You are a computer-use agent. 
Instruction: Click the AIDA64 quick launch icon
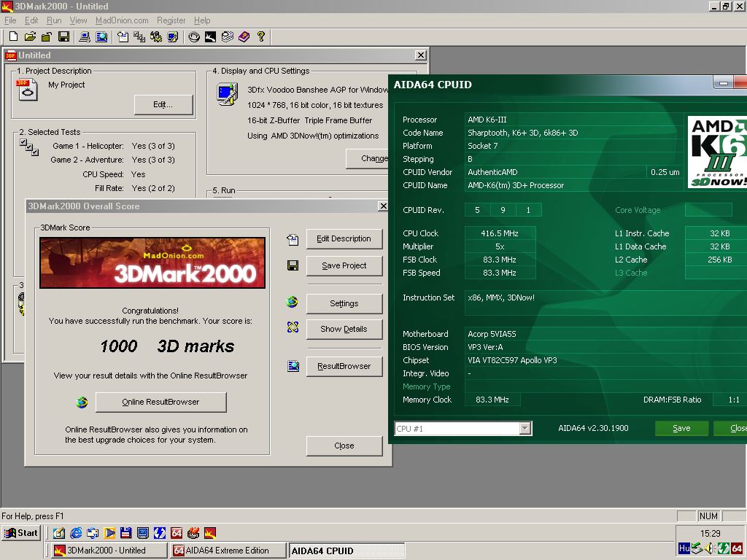point(177,533)
